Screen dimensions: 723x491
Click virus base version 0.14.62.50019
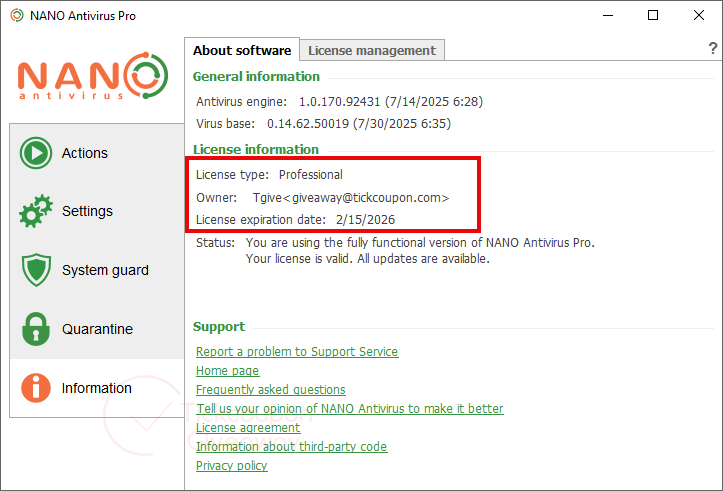(308, 124)
